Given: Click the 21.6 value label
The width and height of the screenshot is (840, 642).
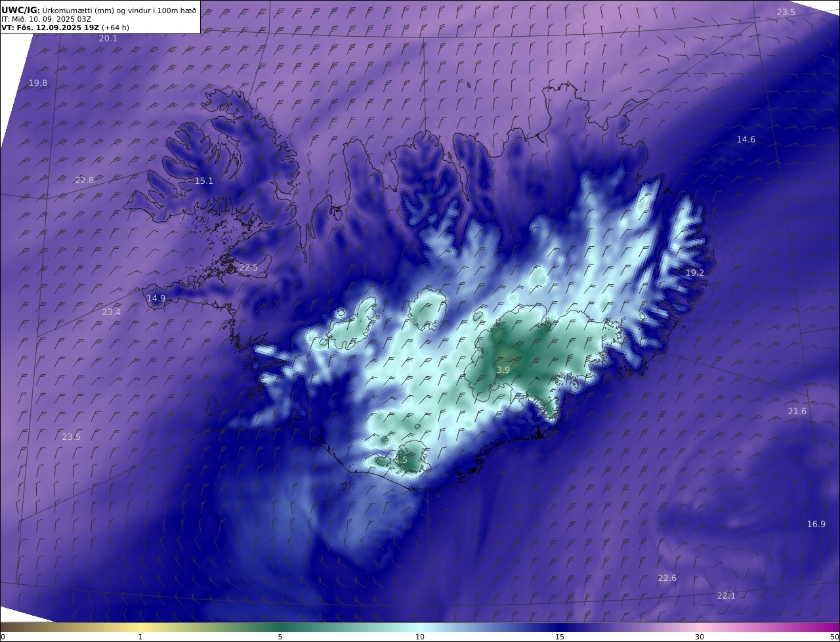Looking at the screenshot, I should tap(797, 412).
